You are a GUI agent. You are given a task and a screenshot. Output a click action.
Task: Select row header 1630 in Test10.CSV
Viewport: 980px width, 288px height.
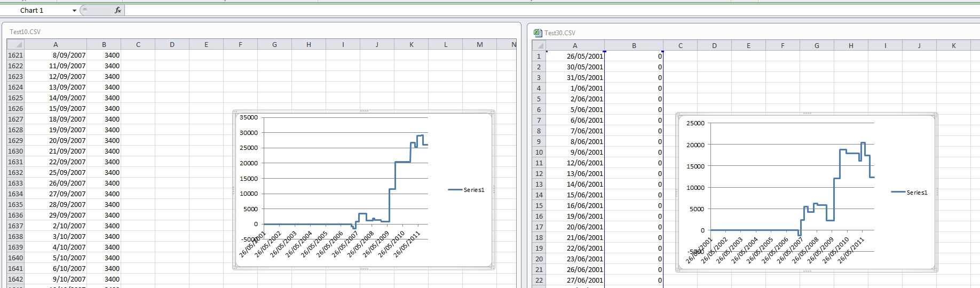(x=15, y=151)
